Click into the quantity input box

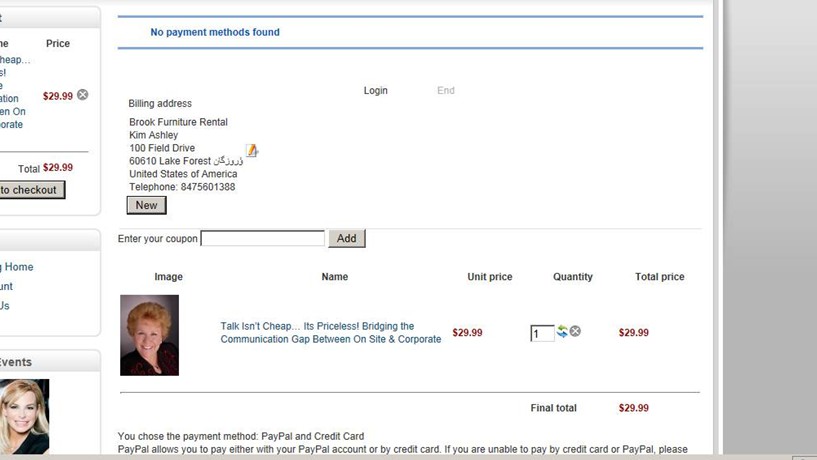(x=542, y=333)
